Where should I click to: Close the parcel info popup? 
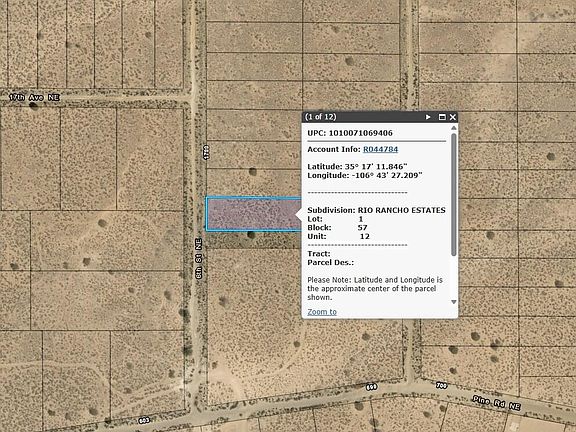click(453, 117)
